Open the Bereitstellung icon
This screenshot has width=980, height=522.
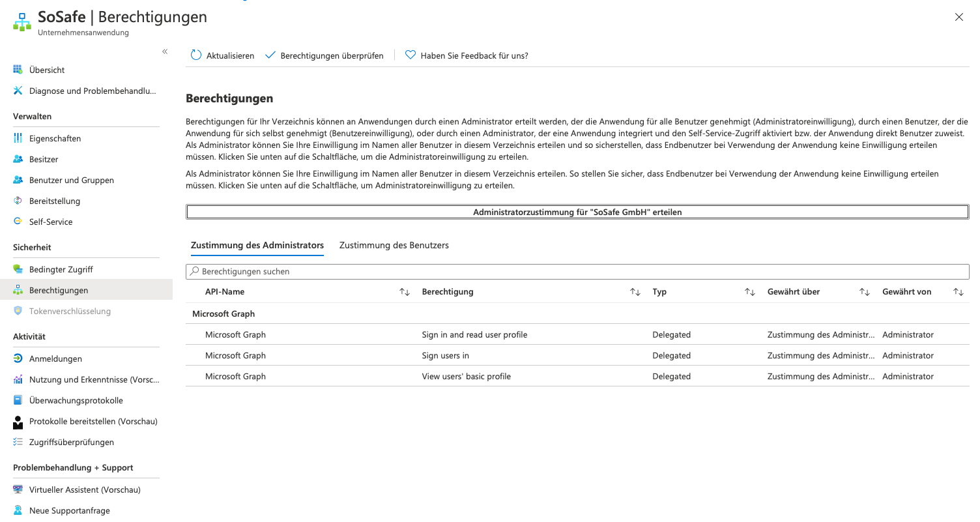[x=18, y=201]
